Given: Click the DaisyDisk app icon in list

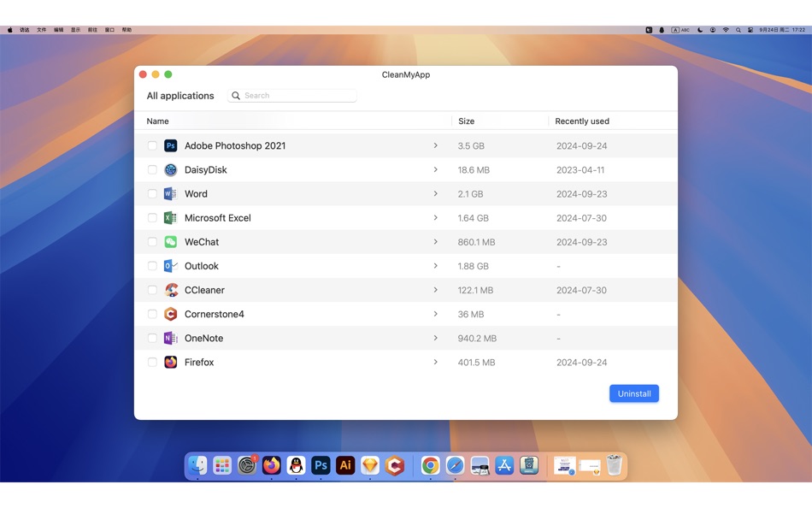Looking at the screenshot, I should (x=170, y=170).
